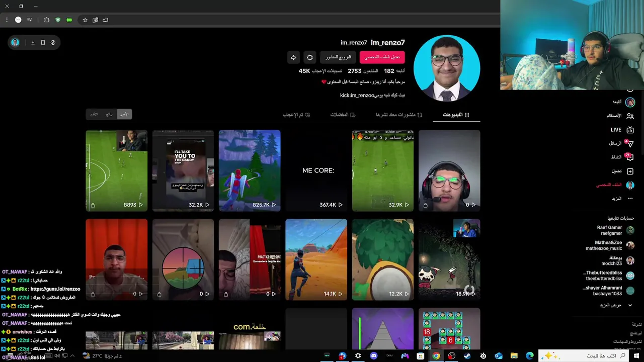Click the green shield extension icon
This screenshot has height=362, width=644.
[58, 20]
